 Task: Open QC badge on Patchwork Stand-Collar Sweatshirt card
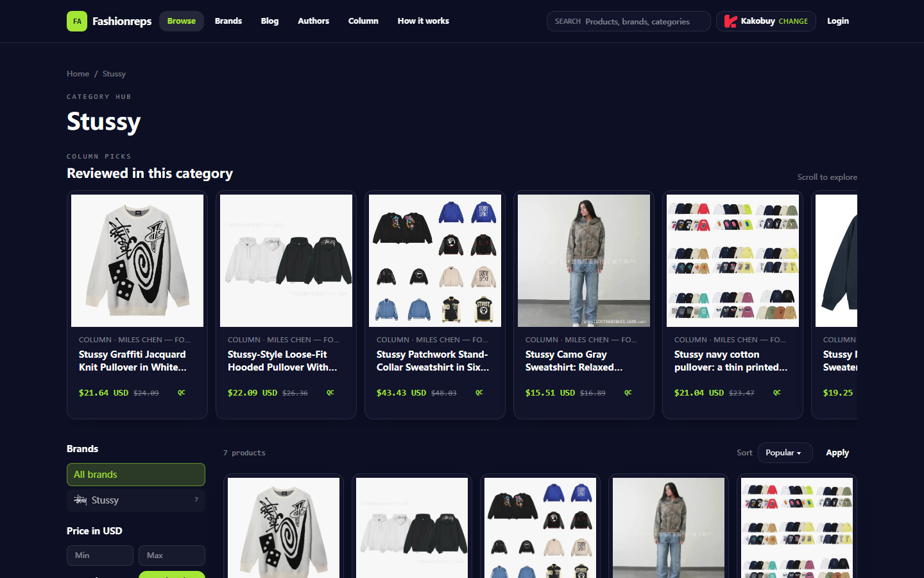pos(479,392)
